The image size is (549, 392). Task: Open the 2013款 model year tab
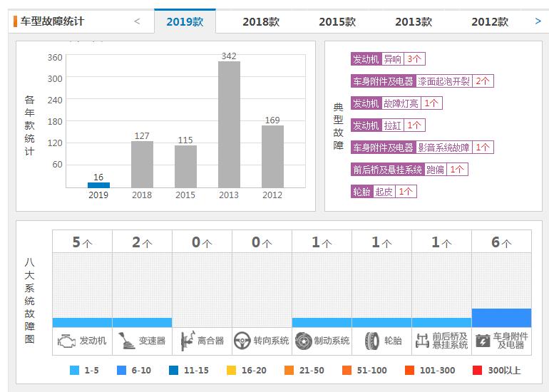point(414,21)
